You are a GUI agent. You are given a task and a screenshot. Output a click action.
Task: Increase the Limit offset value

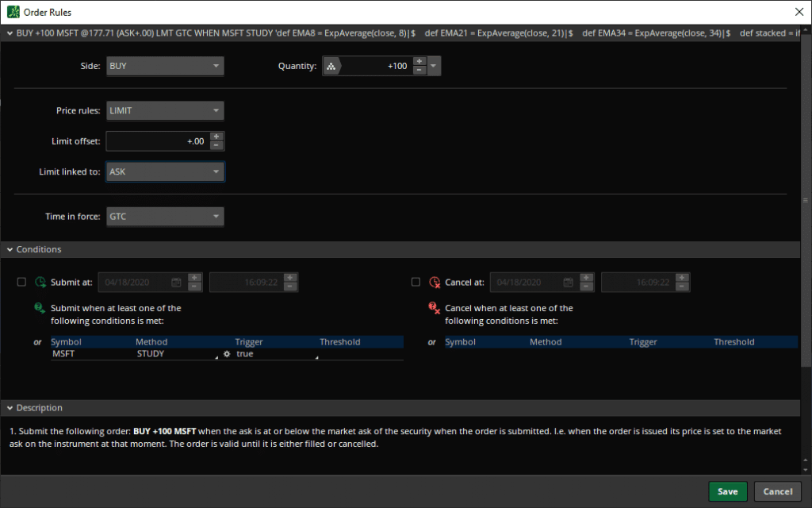pyautogui.click(x=216, y=137)
